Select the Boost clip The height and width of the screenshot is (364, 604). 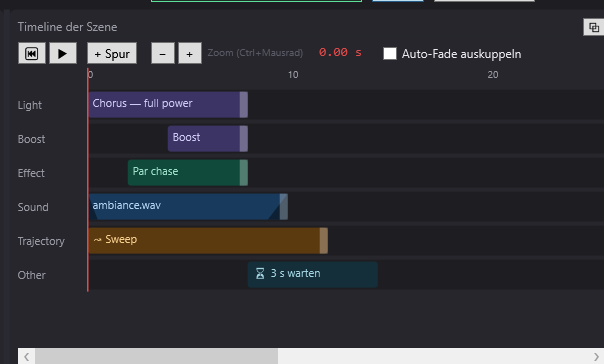point(208,138)
